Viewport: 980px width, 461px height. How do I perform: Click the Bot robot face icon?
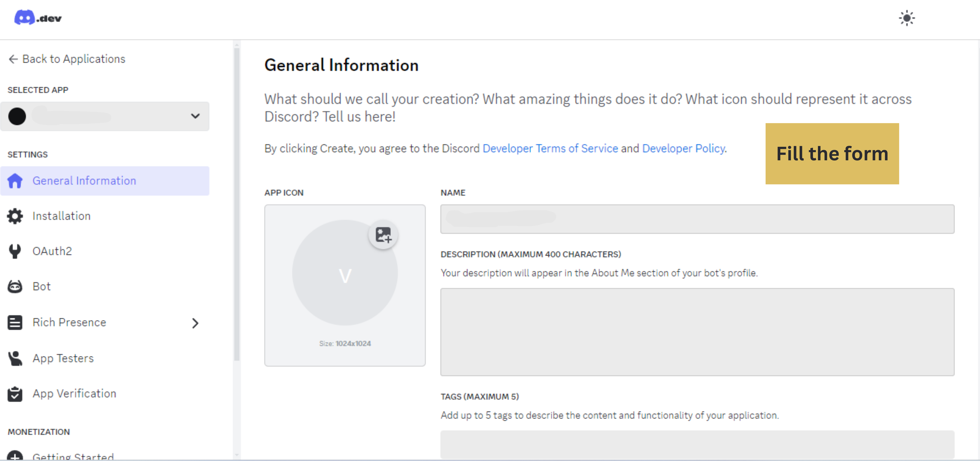(15, 286)
